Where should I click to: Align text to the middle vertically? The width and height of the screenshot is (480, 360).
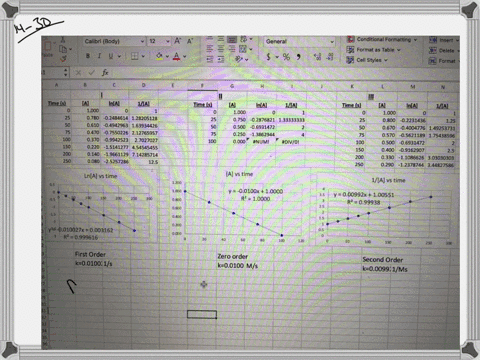tap(221, 39)
